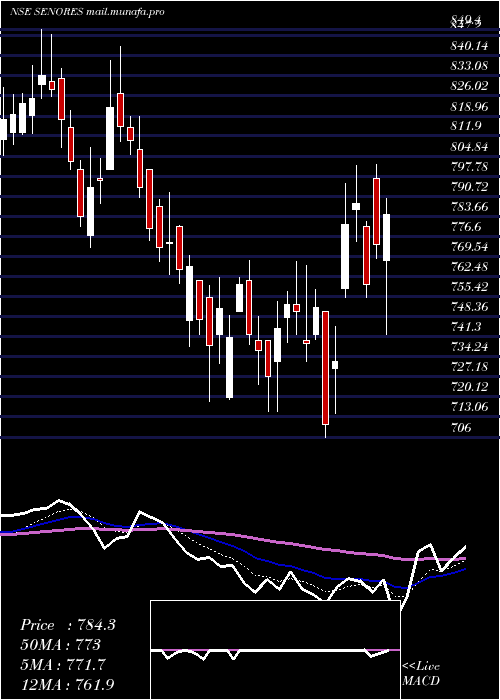Select the 776.6 price level label
Image resolution: width=500 pixels, height=700 pixels.
466,227
